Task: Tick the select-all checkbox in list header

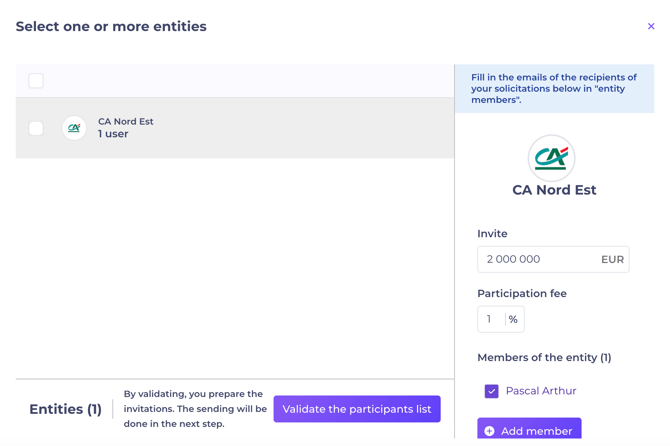Action: pos(36,81)
